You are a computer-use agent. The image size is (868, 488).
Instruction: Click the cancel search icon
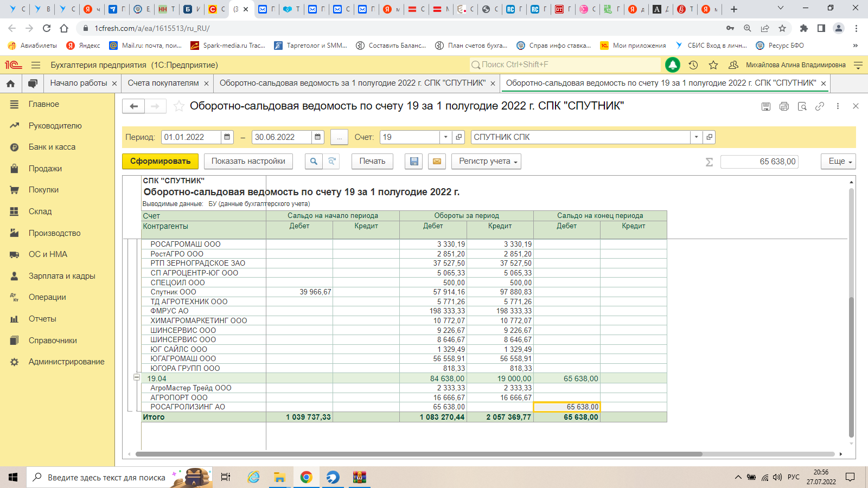click(x=331, y=161)
